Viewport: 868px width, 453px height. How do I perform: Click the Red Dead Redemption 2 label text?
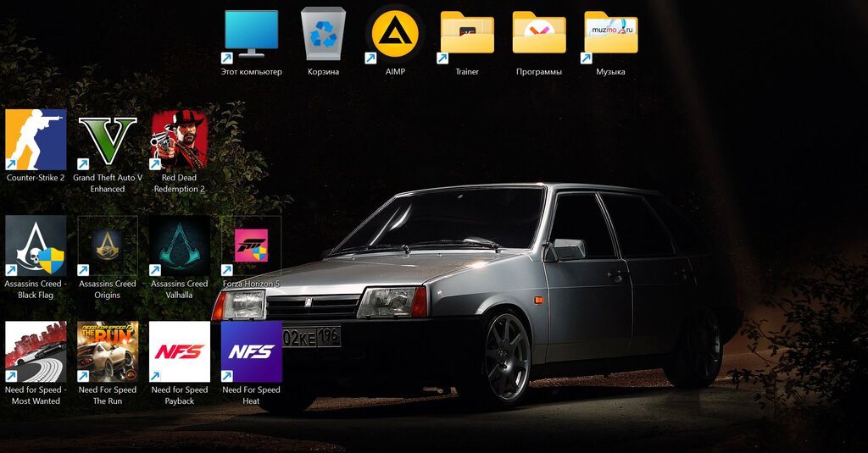[180, 183]
